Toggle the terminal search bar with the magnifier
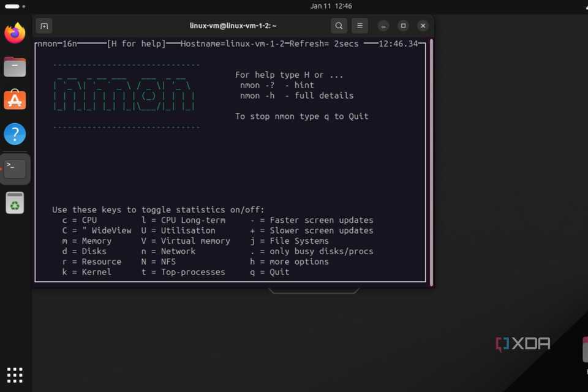 tap(339, 26)
